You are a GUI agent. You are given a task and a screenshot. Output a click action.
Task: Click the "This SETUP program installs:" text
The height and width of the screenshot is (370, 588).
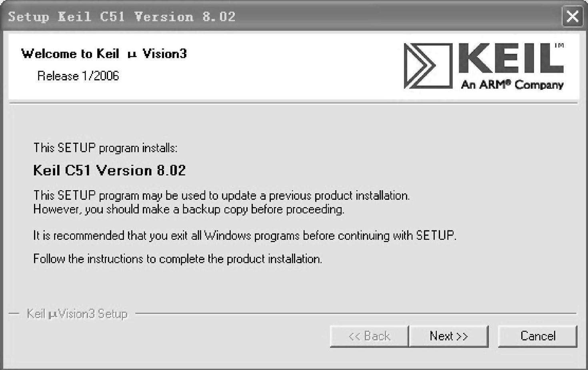click(x=105, y=148)
